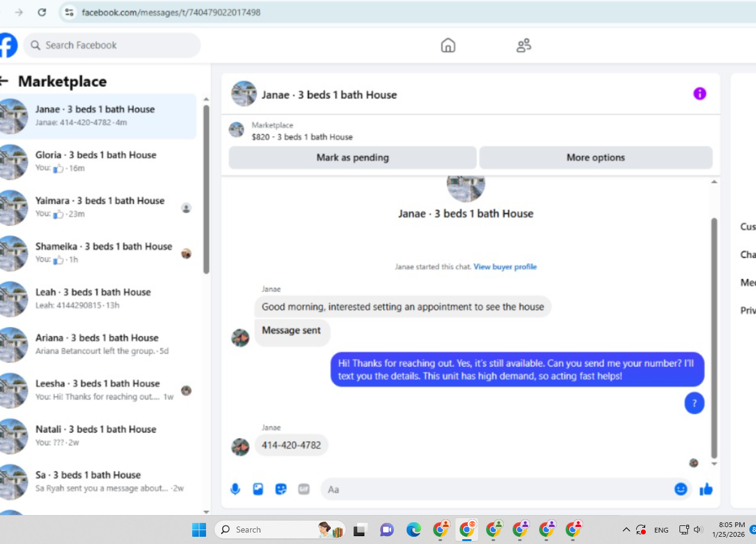Click the conversation list scrollbar
This screenshot has height=544, width=756.
[x=207, y=190]
